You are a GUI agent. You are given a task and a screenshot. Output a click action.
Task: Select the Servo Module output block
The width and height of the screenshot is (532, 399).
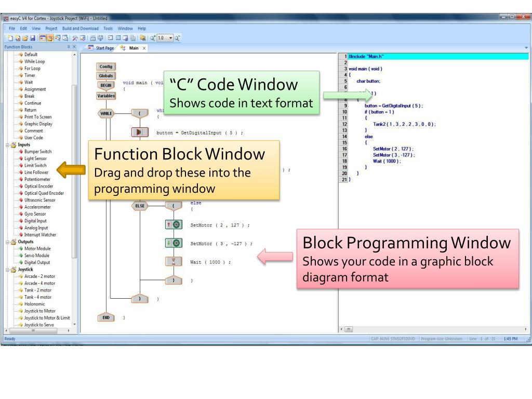(x=36, y=256)
